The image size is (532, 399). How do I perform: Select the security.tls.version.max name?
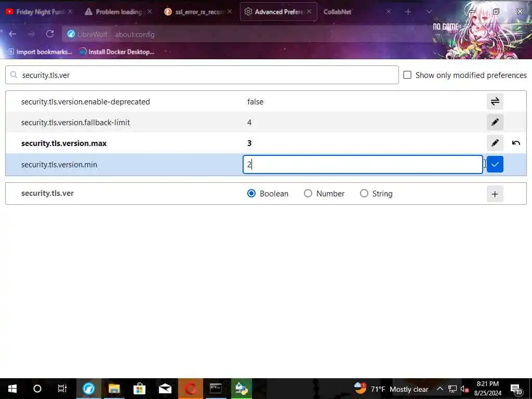coord(64,143)
